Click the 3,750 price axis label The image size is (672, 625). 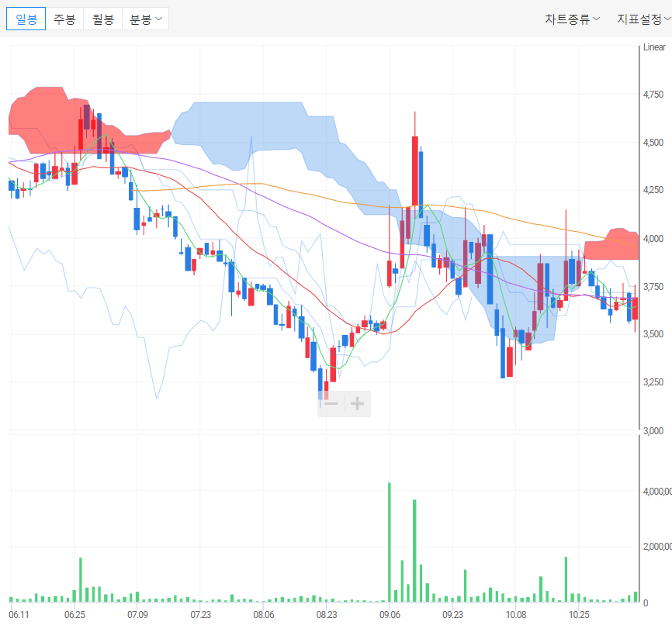point(653,287)
